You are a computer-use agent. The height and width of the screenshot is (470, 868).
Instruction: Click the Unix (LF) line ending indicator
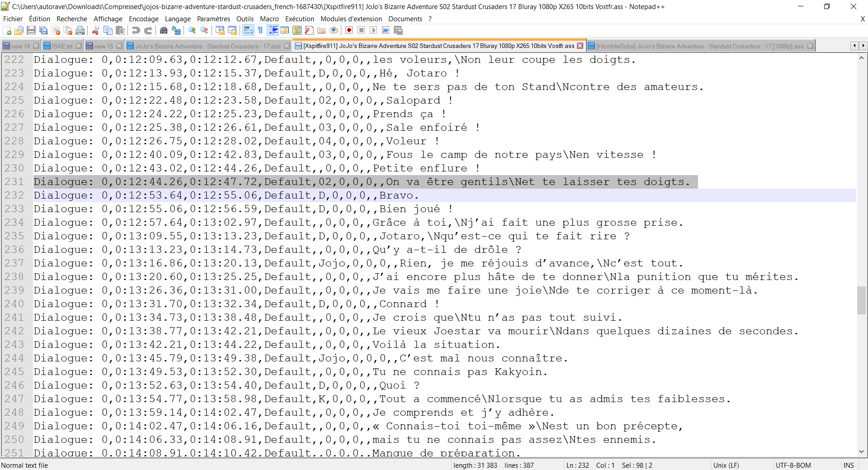[726, 465]
